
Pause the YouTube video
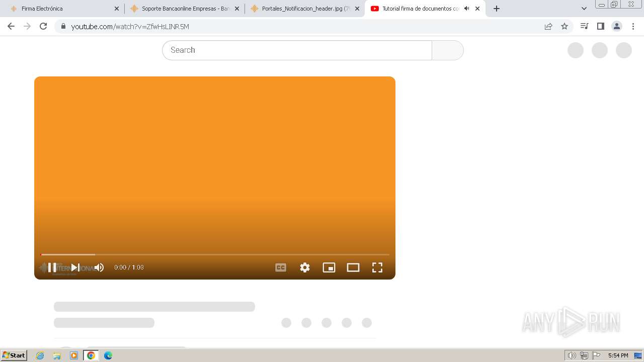[52, 267]
